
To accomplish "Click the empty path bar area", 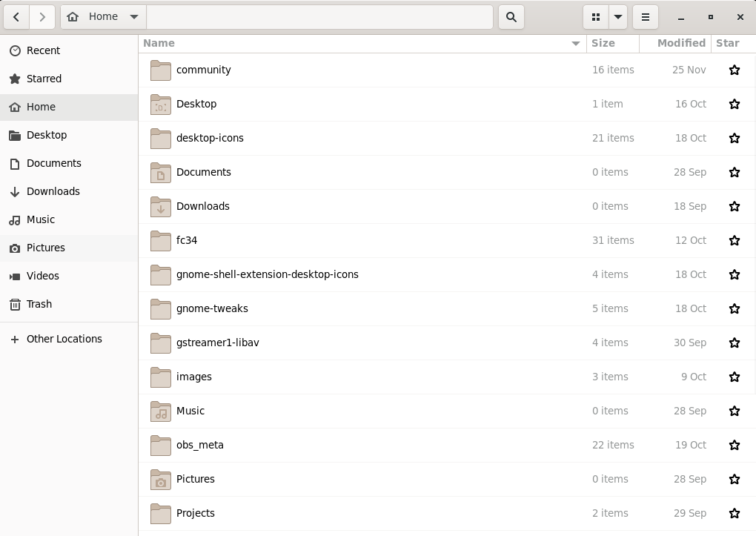I will [319, 17].
